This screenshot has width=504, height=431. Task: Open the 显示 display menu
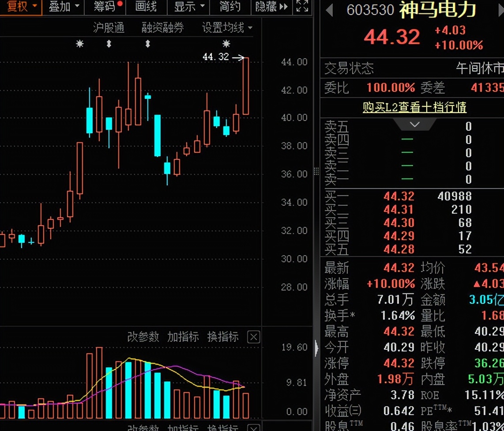pyautogui.click(x=190, y=7)
